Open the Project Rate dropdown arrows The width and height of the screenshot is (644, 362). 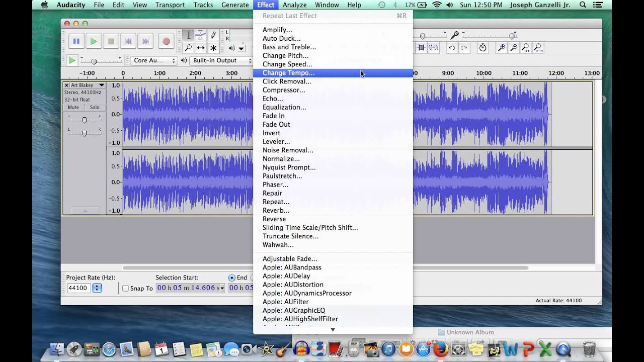pyautogui.click(x=97, y=288)
